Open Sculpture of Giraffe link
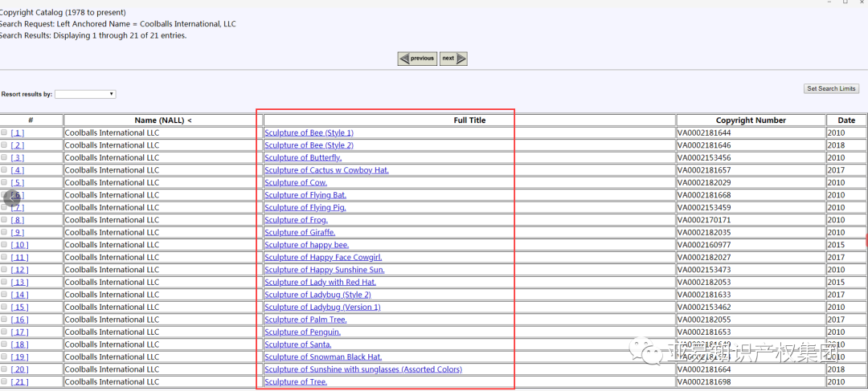The width and height of the screenshot is (868, 391). (300, 232)
